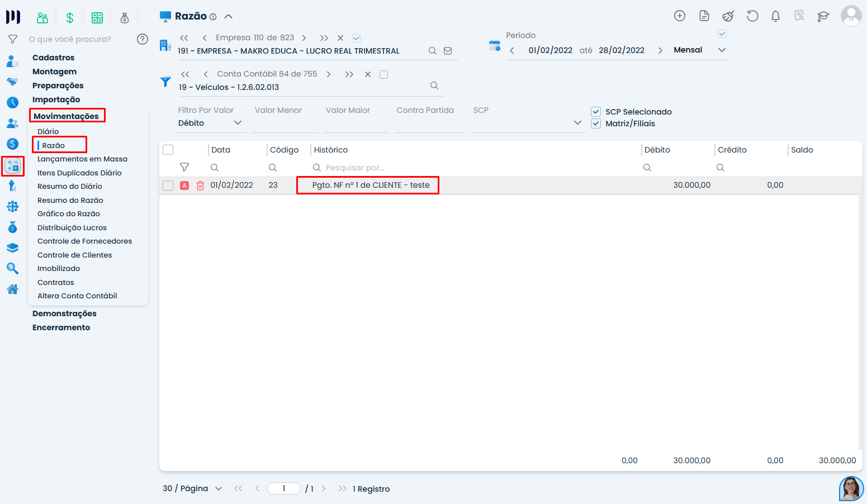
Task: Go to next Empresa
Action: click(304, 38)
